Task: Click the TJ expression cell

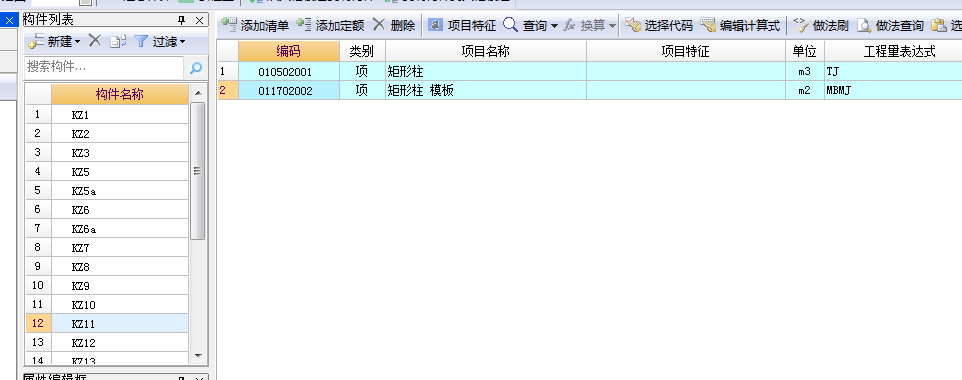Action: click(893, 71)
